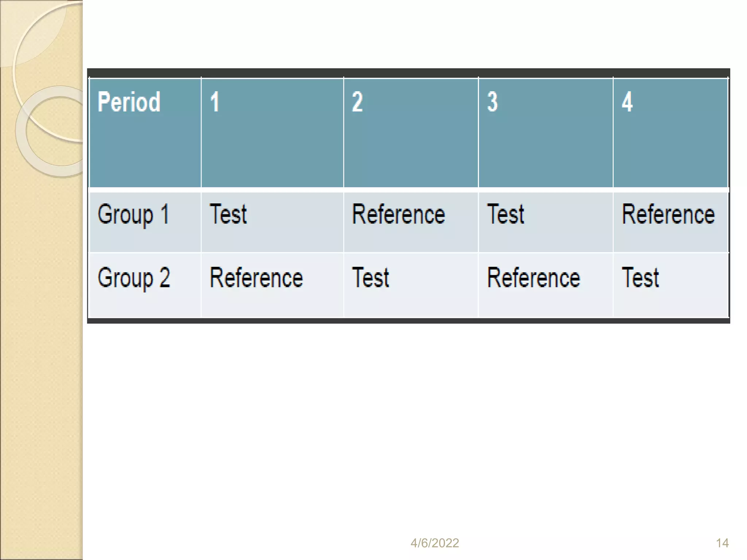Screen dimensions: 747x560
Task: Click the "Group 1" row label
Action: point(133,215)
